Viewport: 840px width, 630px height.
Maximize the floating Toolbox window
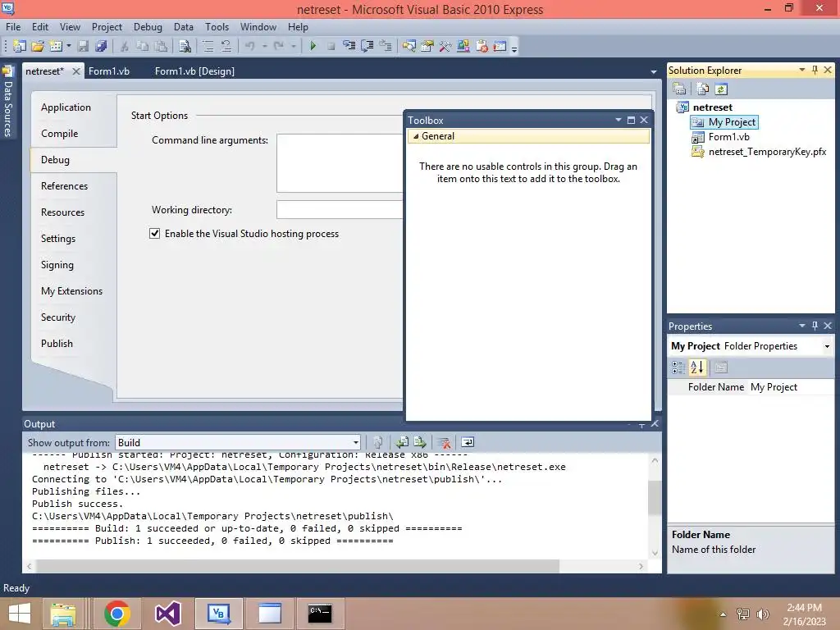point(631,120)
